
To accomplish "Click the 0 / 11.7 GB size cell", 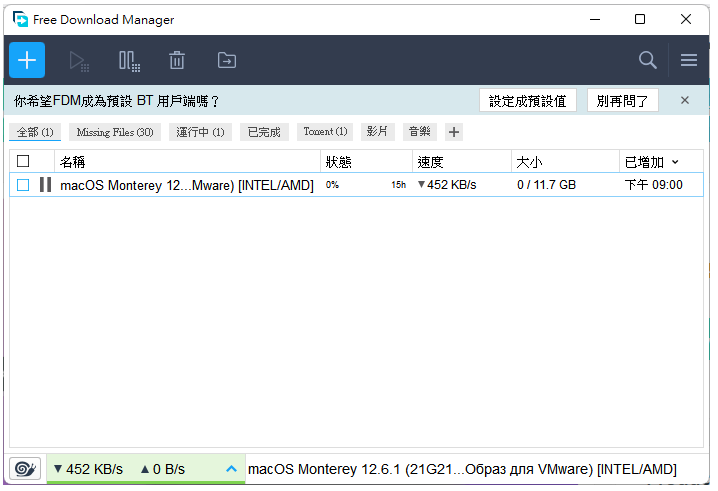I will (546, 185).
